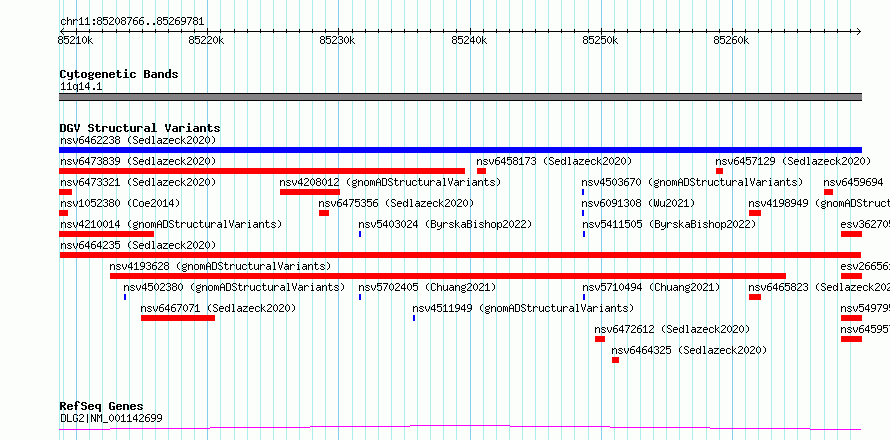
Task: Select the nsv1052380 Coe2014 marker
Action: point(64,213)
